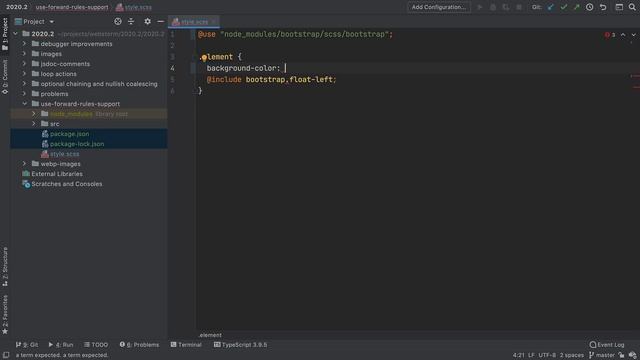Go to previous highlighted error arrow
The width and height of the screenshot is (640, 360).
pyautogui.click(x=623, y=35)
